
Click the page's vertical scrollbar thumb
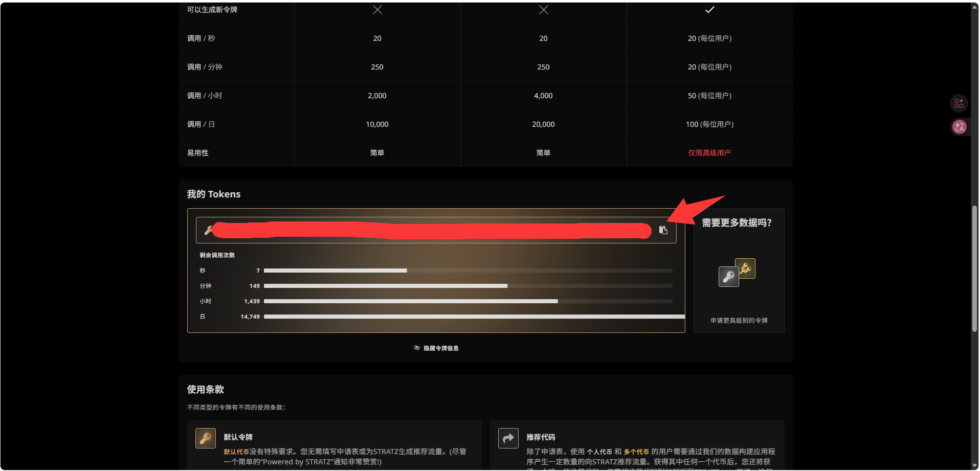pyautogui.click(x=974, y=268)
